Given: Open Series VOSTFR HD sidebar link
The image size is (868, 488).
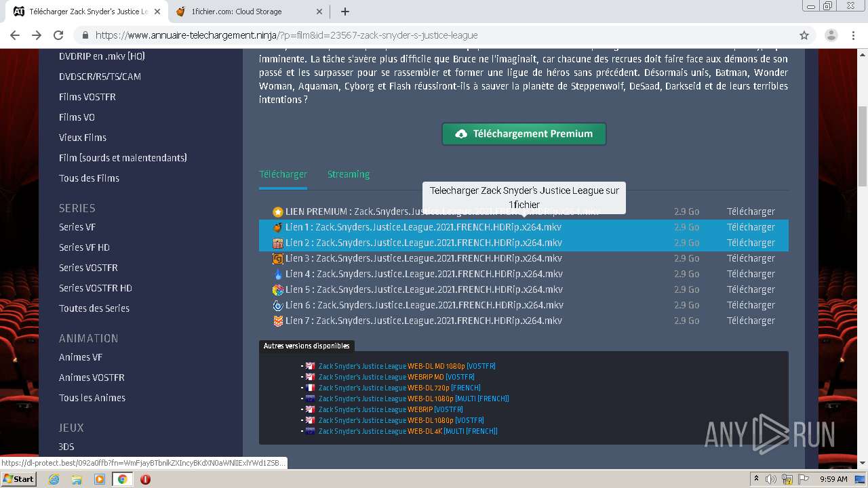Looking at the screenshot, I should (x=96, y=288).
